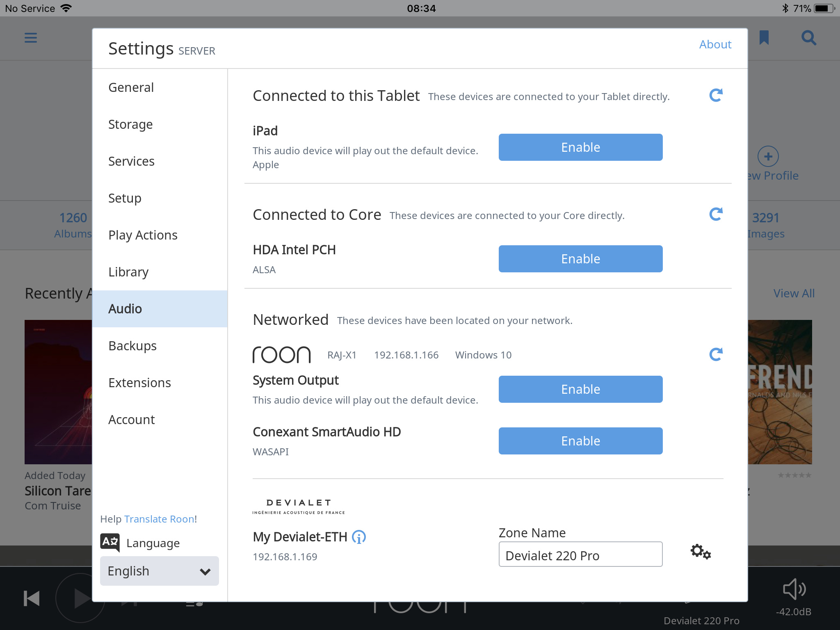Switch to the Extensions settings tab

[x=139, y=383]
